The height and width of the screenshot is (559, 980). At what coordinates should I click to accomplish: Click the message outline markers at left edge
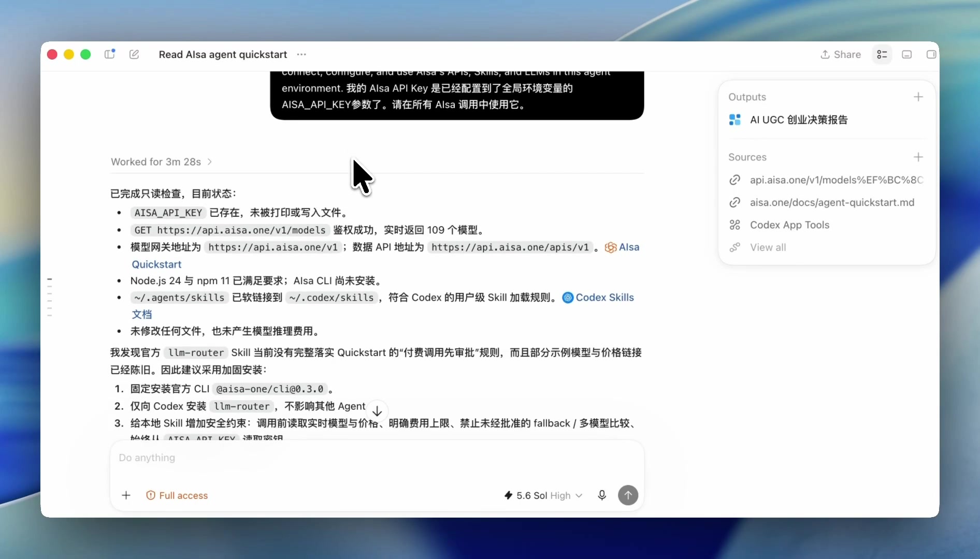(50, 297)
